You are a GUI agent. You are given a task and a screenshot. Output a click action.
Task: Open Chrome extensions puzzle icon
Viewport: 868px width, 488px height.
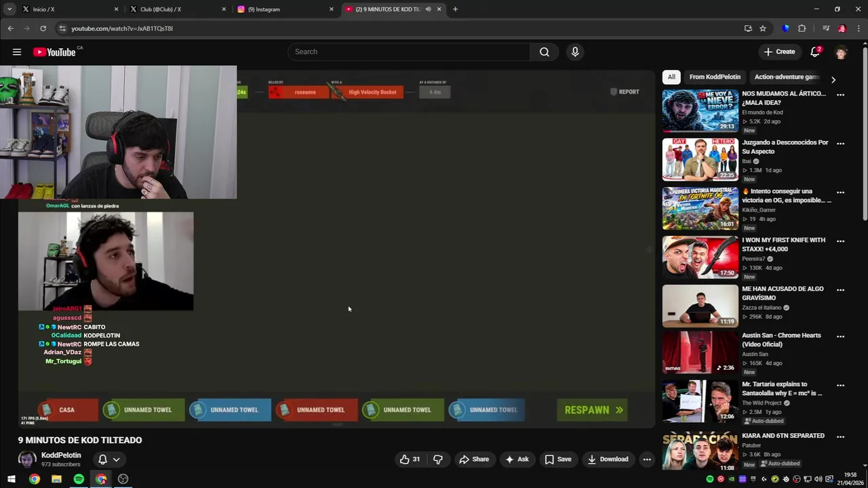(802, 28)
